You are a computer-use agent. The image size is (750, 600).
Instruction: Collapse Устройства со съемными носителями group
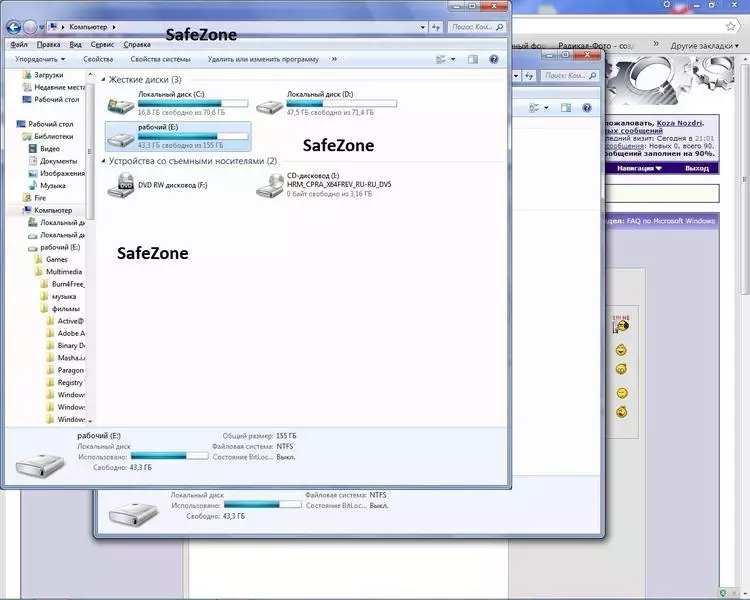(x=103, y=161)
